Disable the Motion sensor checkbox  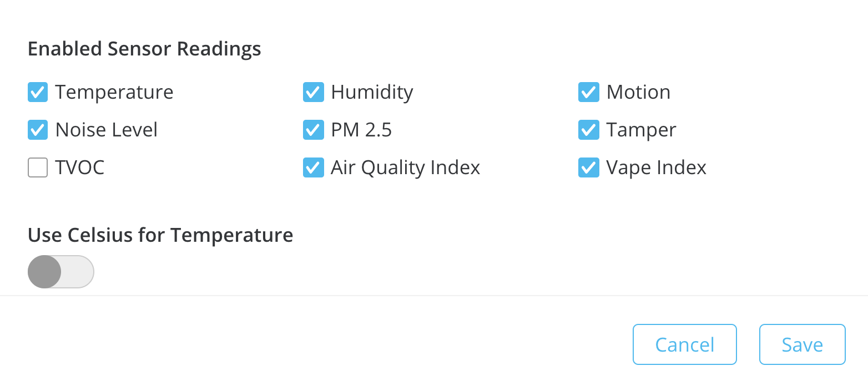tap(588, 92)
